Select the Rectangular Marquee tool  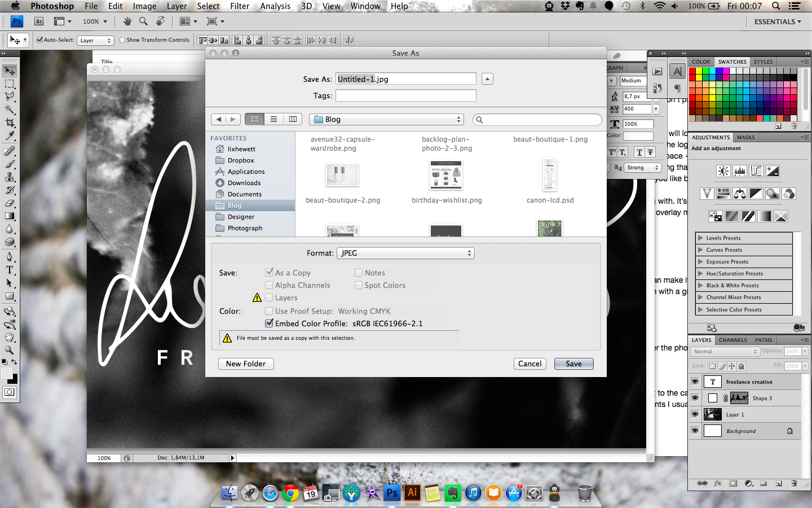pos(10,84)
